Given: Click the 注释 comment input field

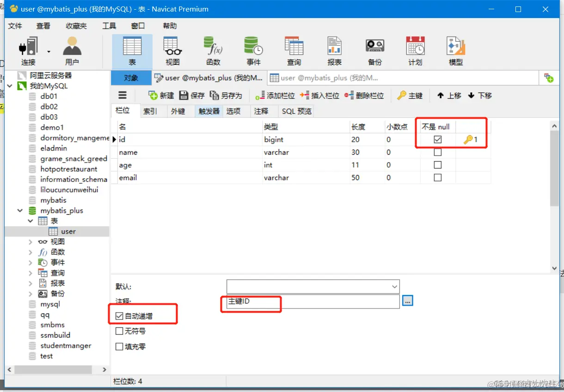Looking at the screenshot, I should (313, 302).
